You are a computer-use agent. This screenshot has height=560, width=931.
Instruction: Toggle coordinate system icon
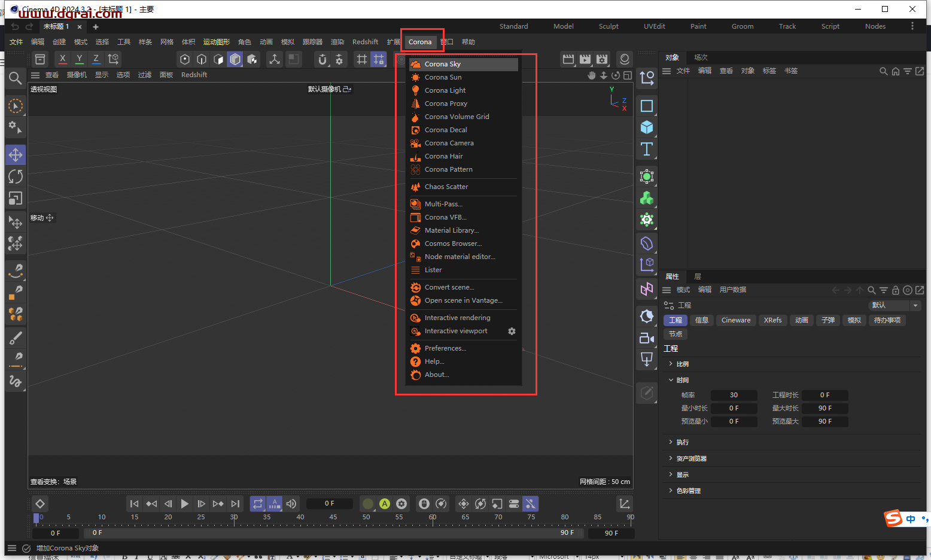pos(113,59)
